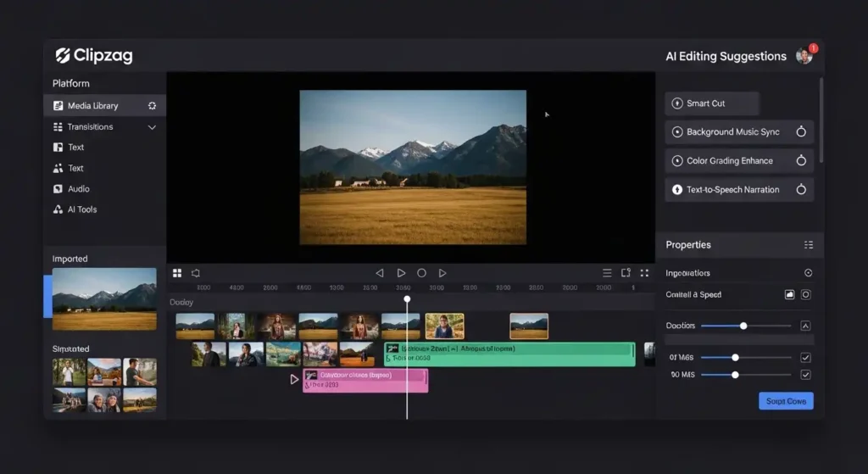This screenshot has width=868, height=474.
Task: Click the pop-out window icon above timeline
Action: 626,272
